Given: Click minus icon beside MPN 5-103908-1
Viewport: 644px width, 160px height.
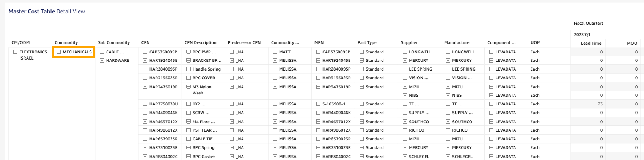Looking at the screenshot, I should point(318,104).
